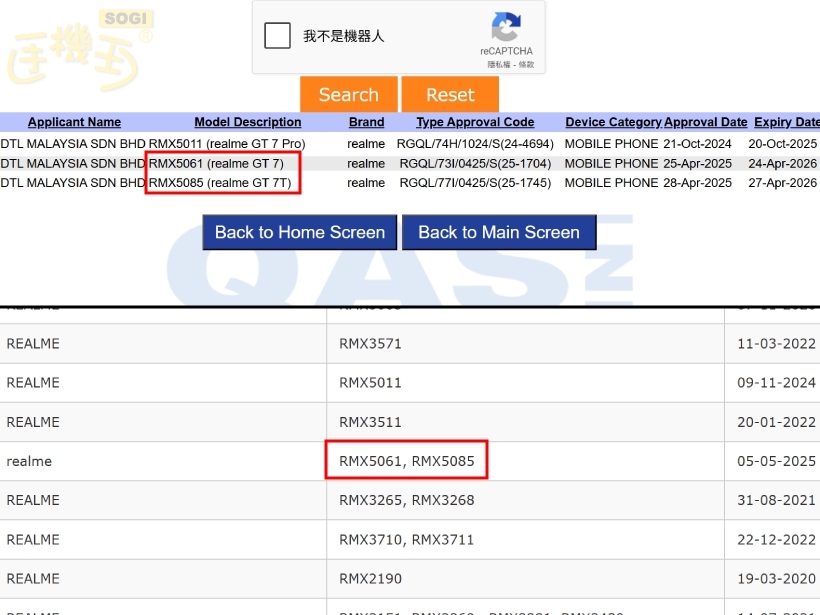Click the Type Approval Code header
Image resolution: width=820 pixels, height=615 pixels.
tap(475, 122)
